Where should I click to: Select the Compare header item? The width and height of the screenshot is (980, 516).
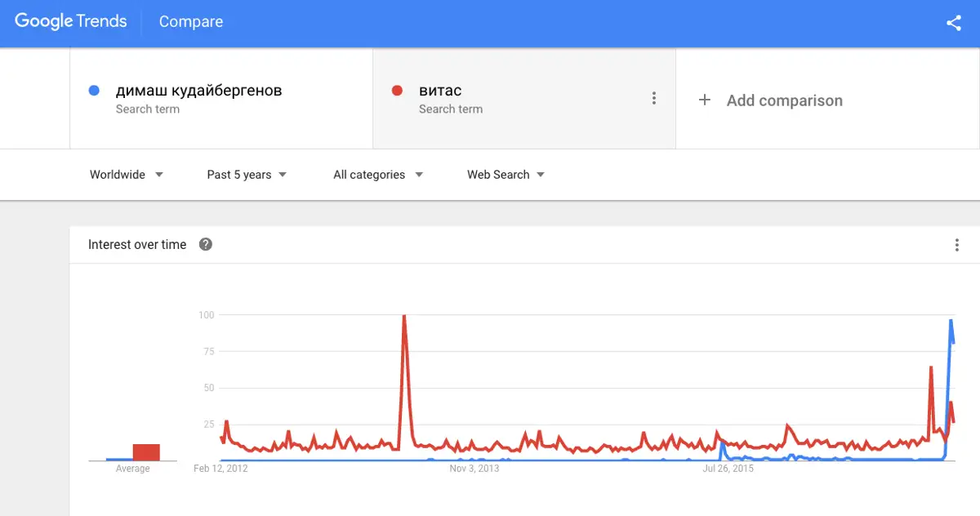(x=191, y=22)
